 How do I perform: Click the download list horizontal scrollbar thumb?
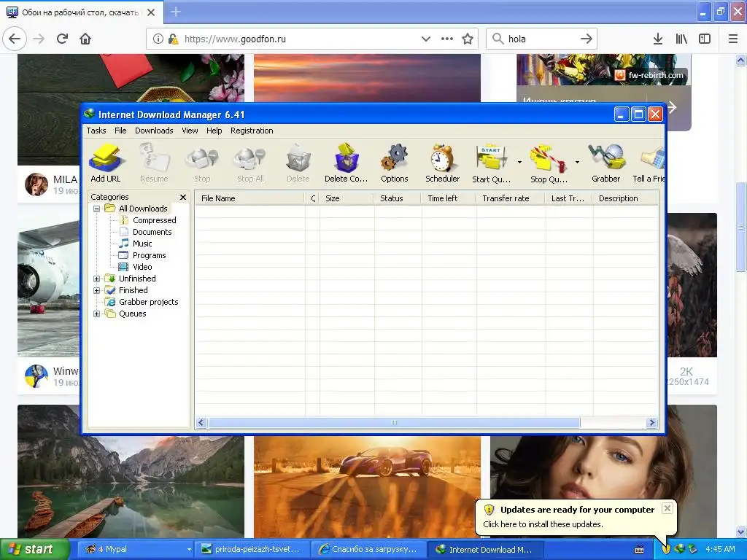point(394,423)
